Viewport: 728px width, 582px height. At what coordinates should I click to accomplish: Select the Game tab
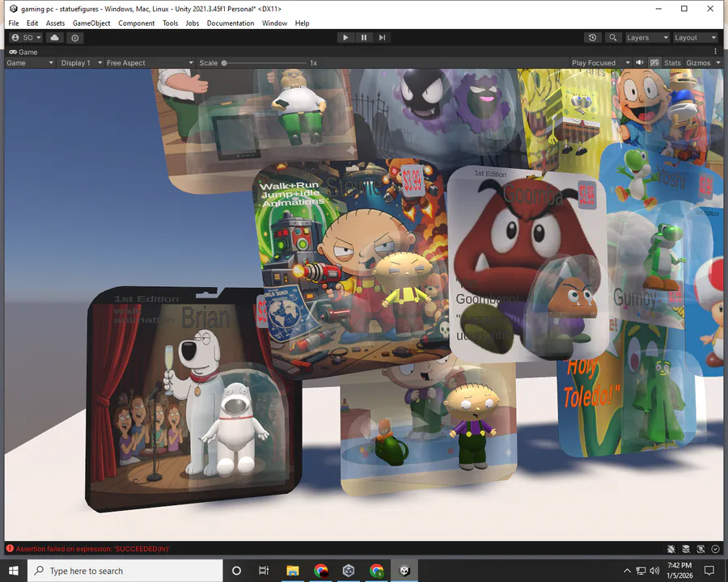tap(23, 52)
